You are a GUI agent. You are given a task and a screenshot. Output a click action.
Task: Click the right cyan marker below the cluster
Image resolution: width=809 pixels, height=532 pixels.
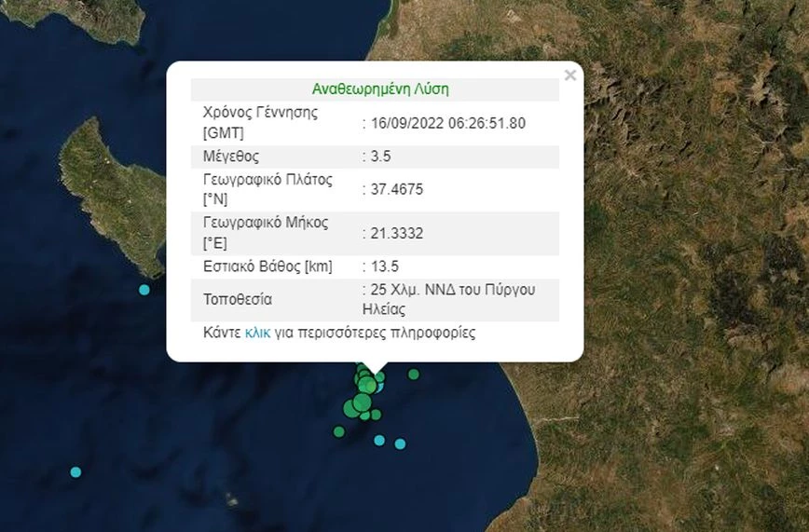pos(400,443)
